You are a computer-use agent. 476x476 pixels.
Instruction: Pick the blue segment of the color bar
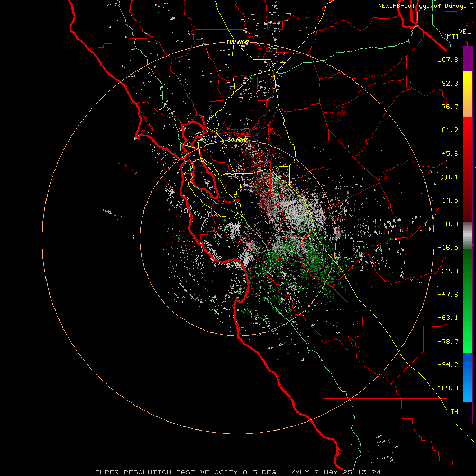(x=467, y=377)
